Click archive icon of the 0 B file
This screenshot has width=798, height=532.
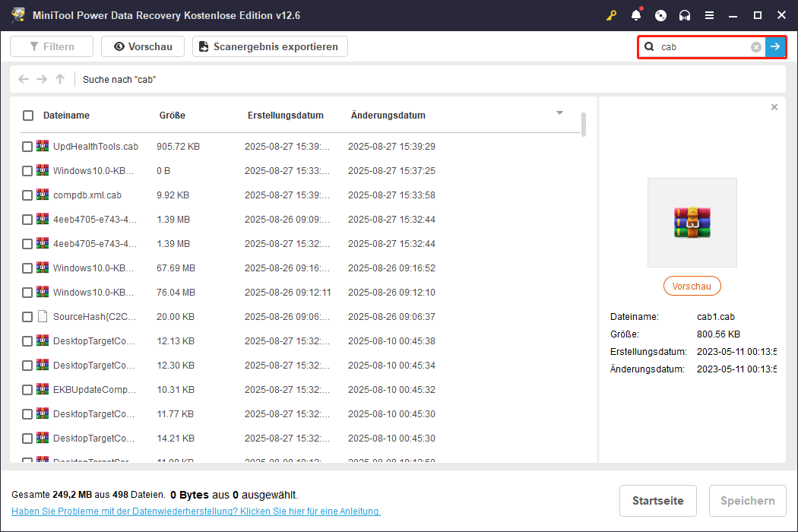(43, 170)
